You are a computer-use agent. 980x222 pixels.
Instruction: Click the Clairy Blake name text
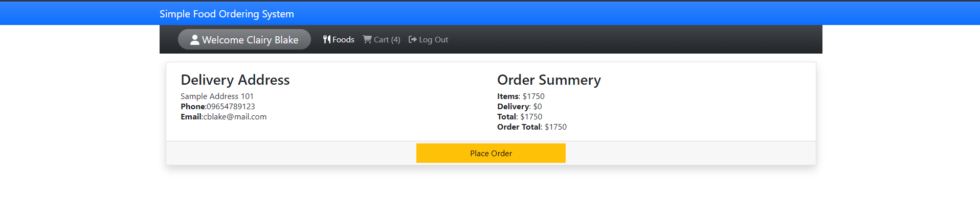(273, 40)
